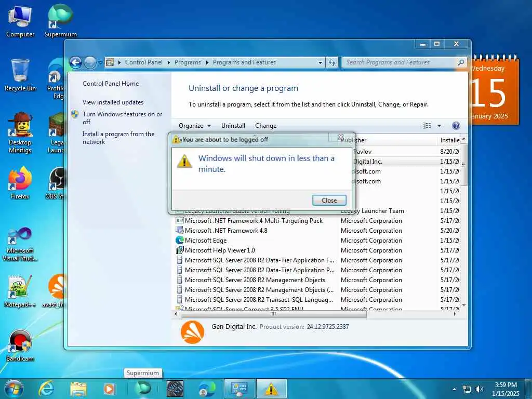This screenshot has height=399, width=532.
Task: Sort by the Installed On column header
Action: tap(450, 140)
